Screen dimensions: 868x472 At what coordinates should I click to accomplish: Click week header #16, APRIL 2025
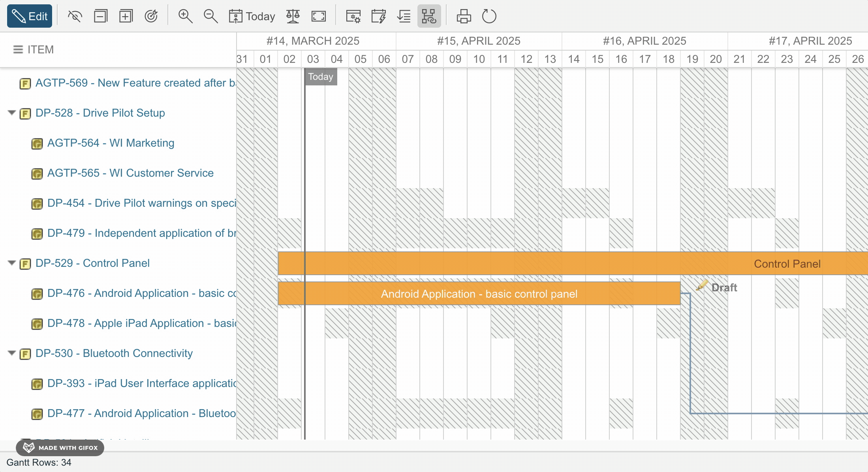[x=644, y=41]
